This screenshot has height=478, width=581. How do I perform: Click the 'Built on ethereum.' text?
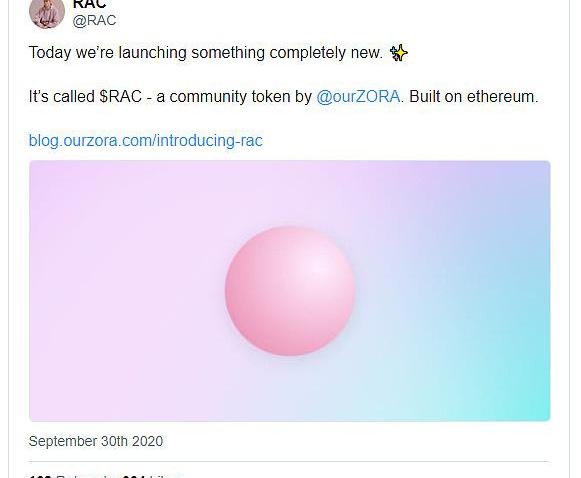[x=474, y=97]
